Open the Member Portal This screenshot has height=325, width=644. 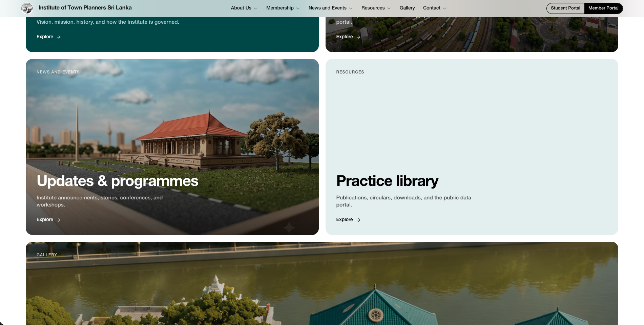coord(603,8)
